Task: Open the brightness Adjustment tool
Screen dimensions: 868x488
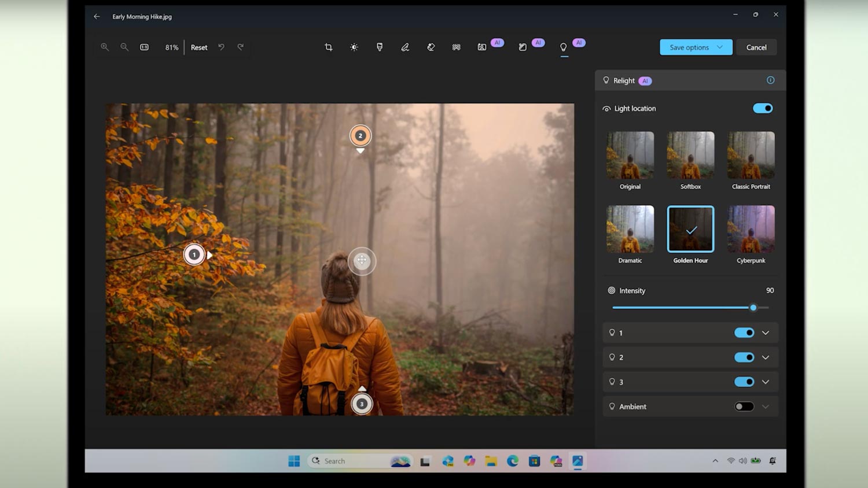Action: [354, 47]
